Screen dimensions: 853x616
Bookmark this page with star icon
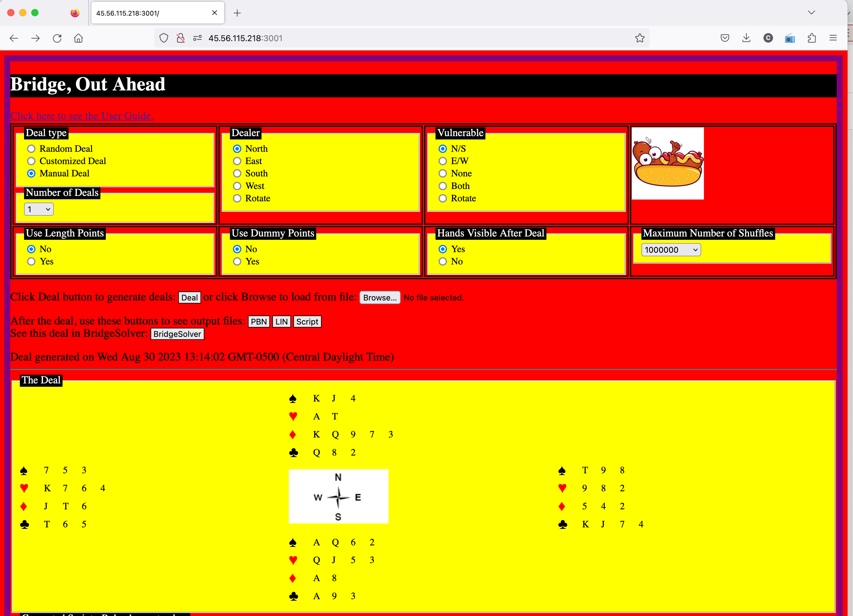(640, 38)
